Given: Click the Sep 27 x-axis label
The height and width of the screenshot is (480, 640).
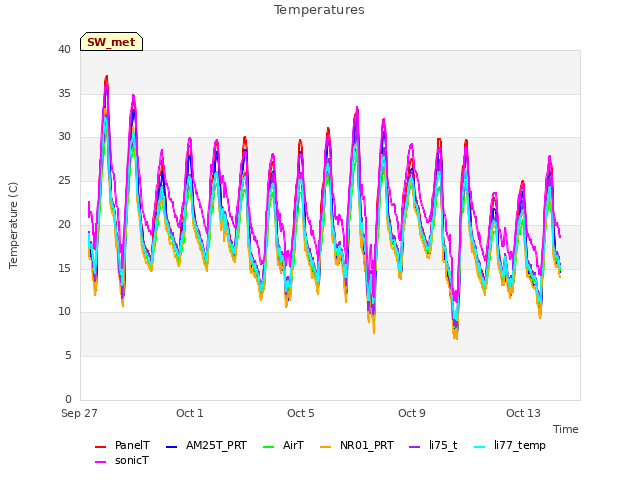Looking at the screenshot, I should 79,413.
